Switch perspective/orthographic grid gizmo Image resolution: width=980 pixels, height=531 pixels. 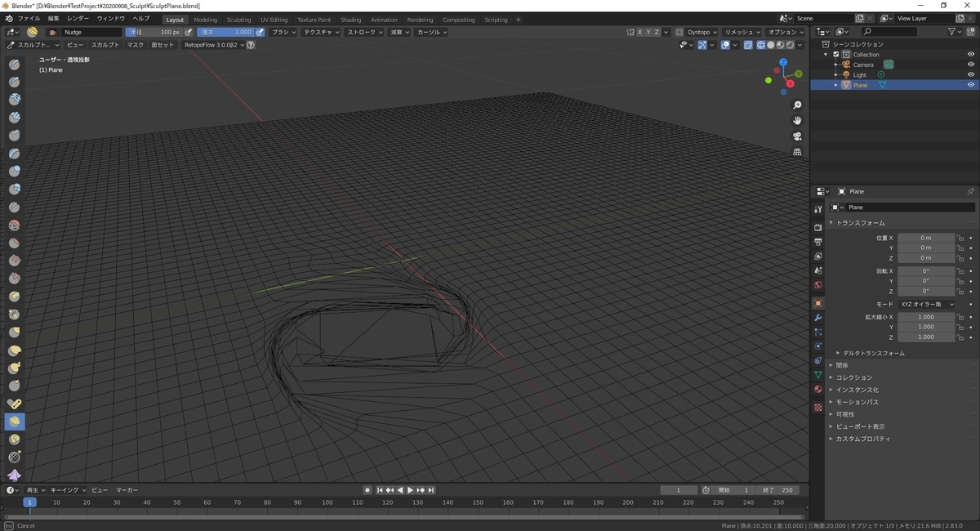pos(797,152)
